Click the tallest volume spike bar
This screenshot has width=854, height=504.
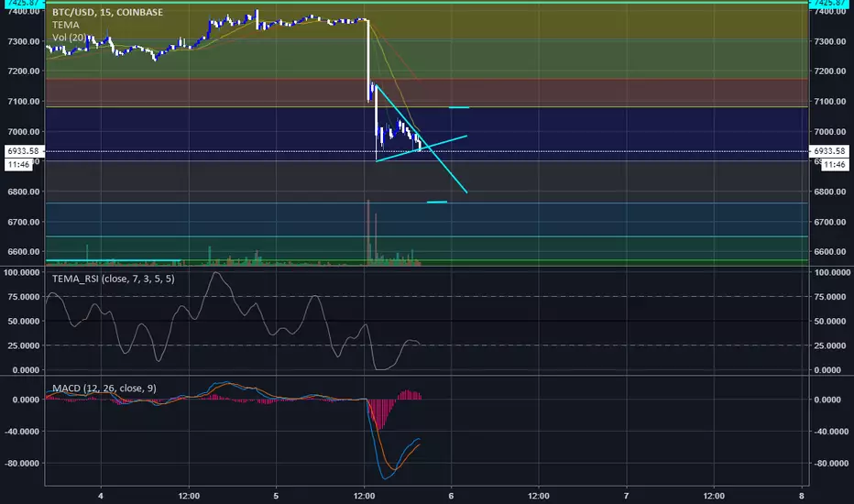[x=368, y=232]
